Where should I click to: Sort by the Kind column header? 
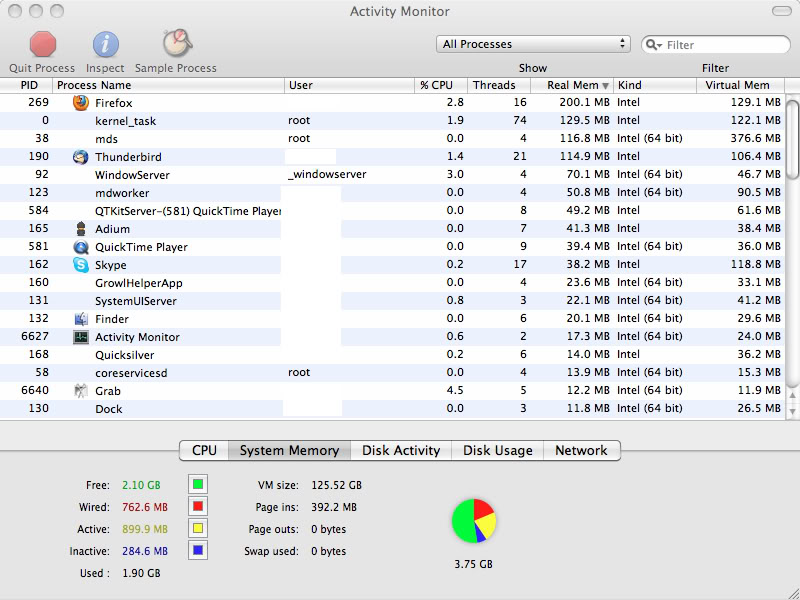(x=655, y=85)
